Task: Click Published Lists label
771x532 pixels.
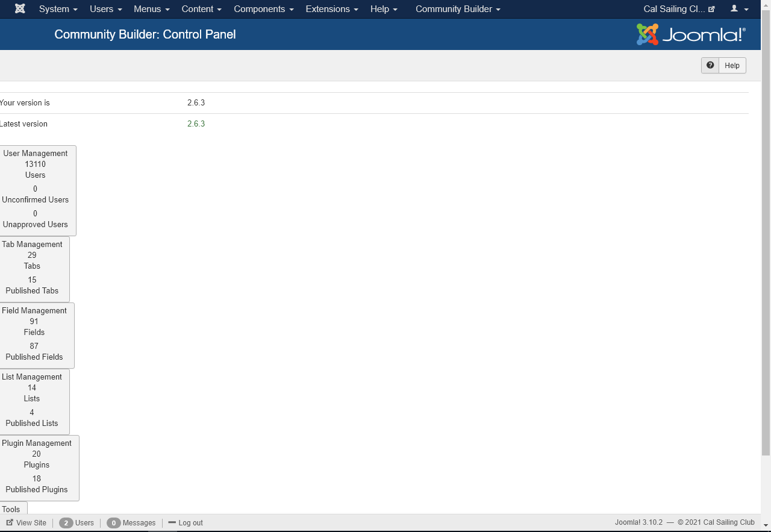Action: click(x=32, y=423)
